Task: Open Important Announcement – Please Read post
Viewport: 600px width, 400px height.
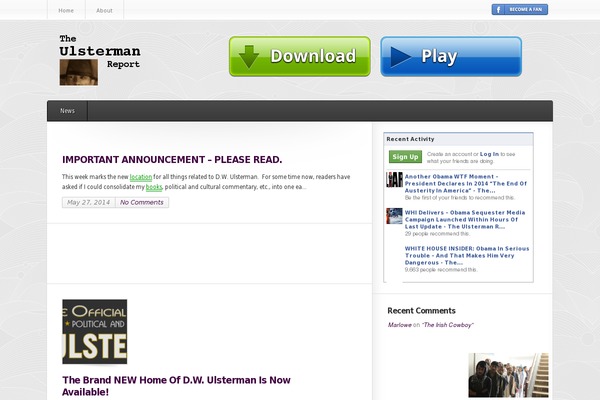Action: (x=172, y=160)
